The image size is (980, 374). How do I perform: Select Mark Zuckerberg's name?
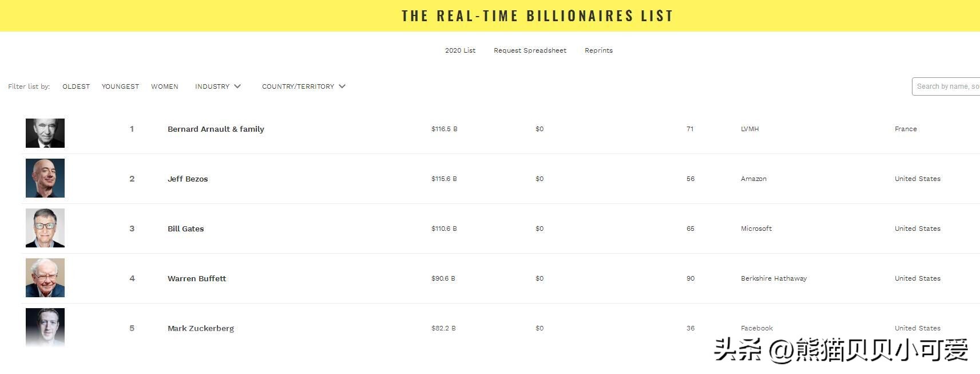coord(201,328)
